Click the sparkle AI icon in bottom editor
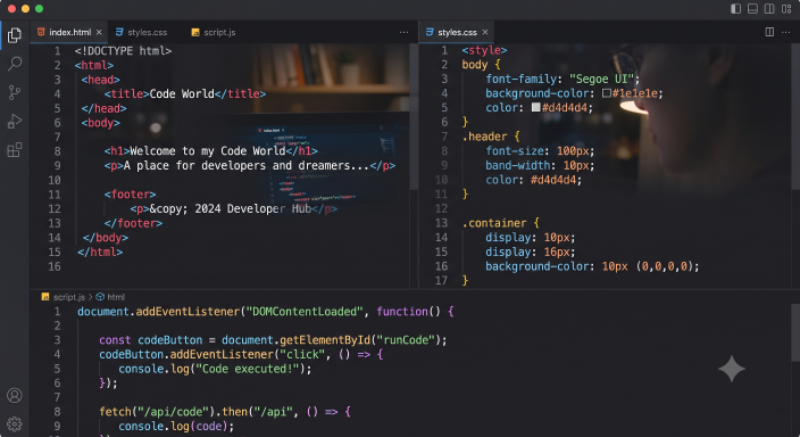 (x=732, y=369)
